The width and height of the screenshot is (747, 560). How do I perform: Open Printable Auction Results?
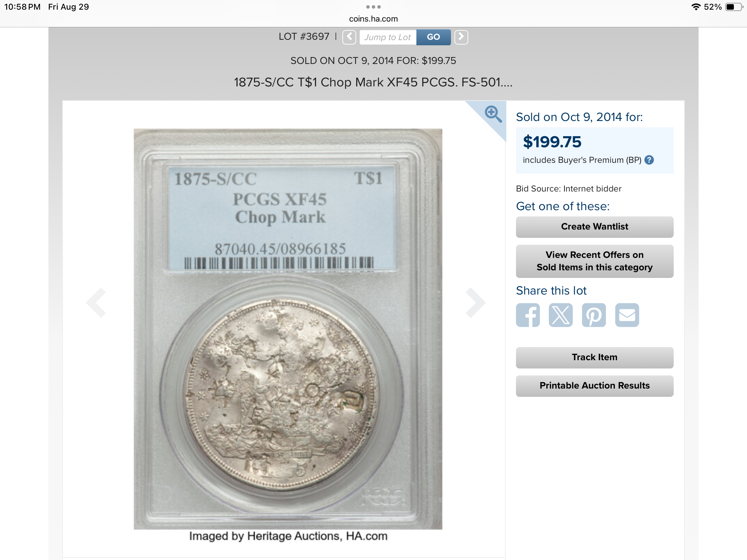click(594, 386)
